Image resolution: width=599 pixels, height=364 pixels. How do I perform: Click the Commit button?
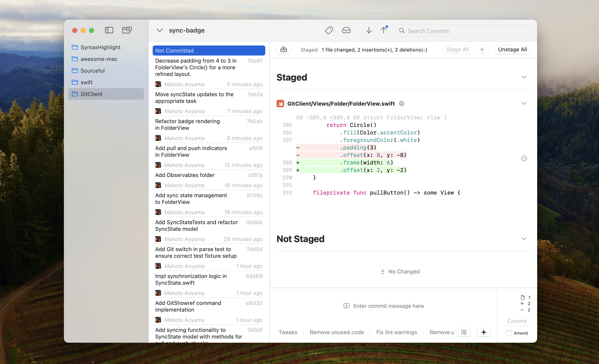click(517, 321)
